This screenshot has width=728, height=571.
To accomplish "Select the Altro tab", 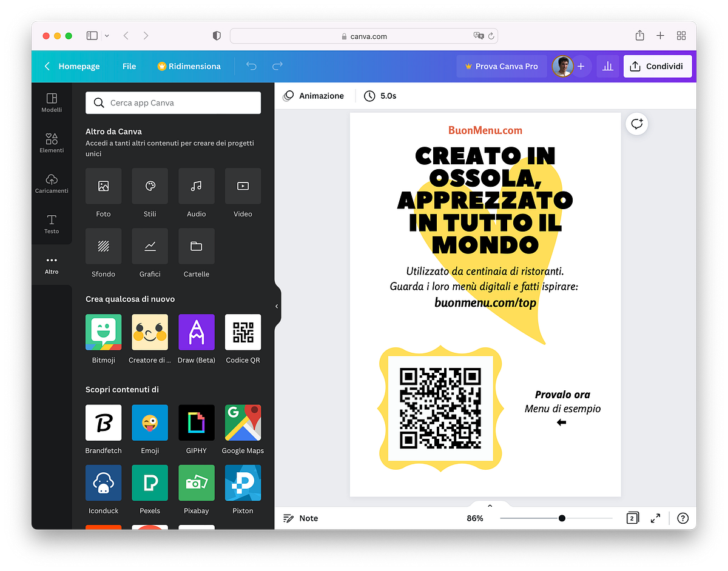I will tap(52, 265).
